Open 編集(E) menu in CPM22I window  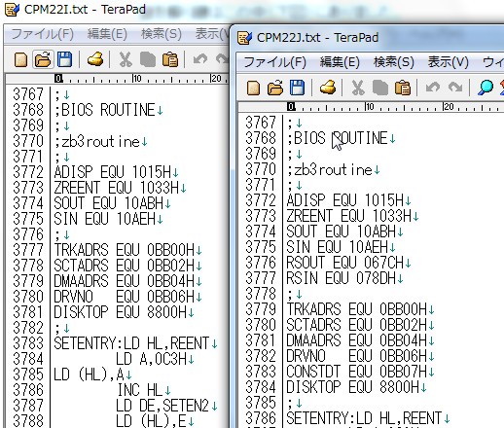click(107, 34)
